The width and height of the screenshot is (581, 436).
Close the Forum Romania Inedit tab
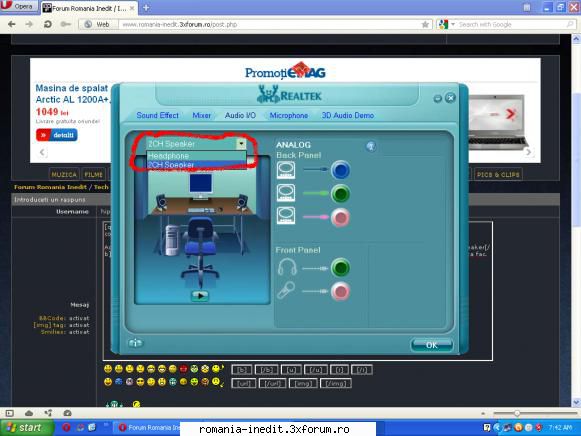[132, 8]
